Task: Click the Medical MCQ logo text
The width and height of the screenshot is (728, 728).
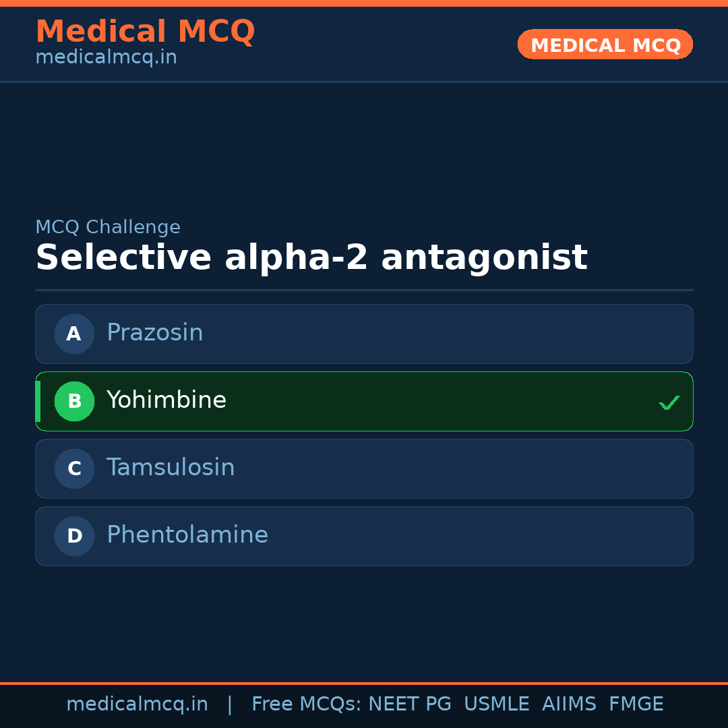Action: (146, 31)
